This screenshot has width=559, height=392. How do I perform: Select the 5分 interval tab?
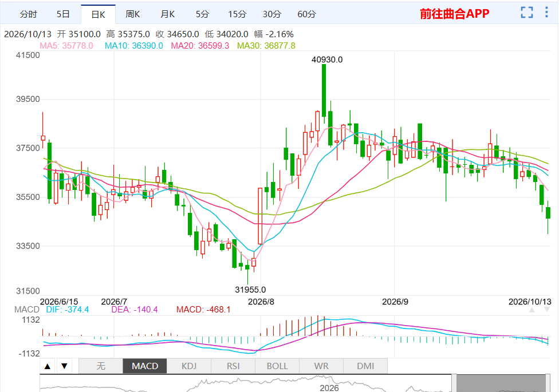[202, 14]
